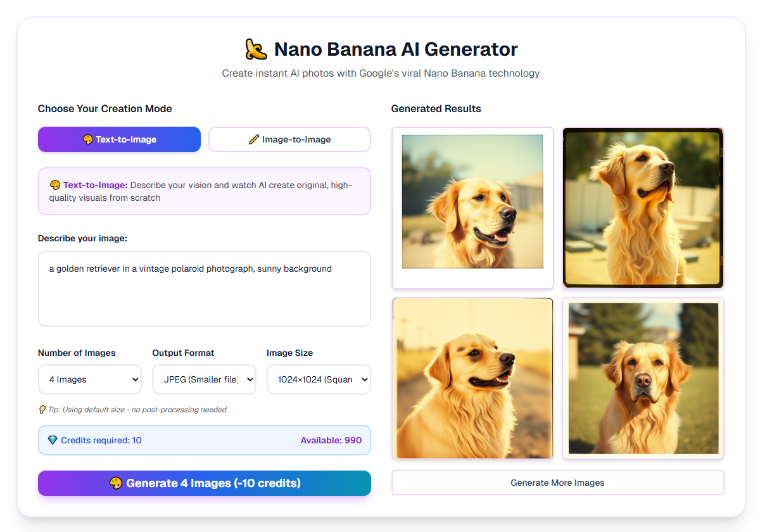Screen dimensions: 760x532
Task: Click the lightbulb icon next to Tip
Action: point(42,410)
